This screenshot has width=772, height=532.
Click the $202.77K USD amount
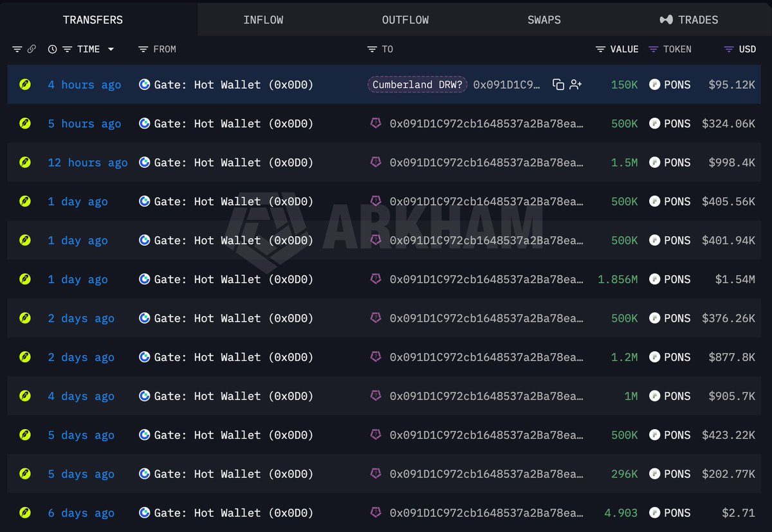click(x=729, y=474)
